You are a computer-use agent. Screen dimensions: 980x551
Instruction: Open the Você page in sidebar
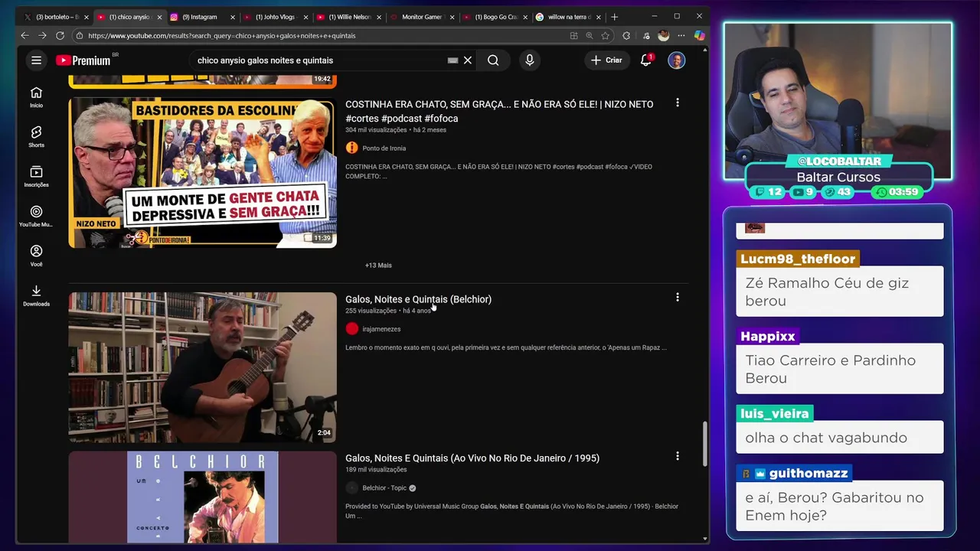click(x=36, y=256)
